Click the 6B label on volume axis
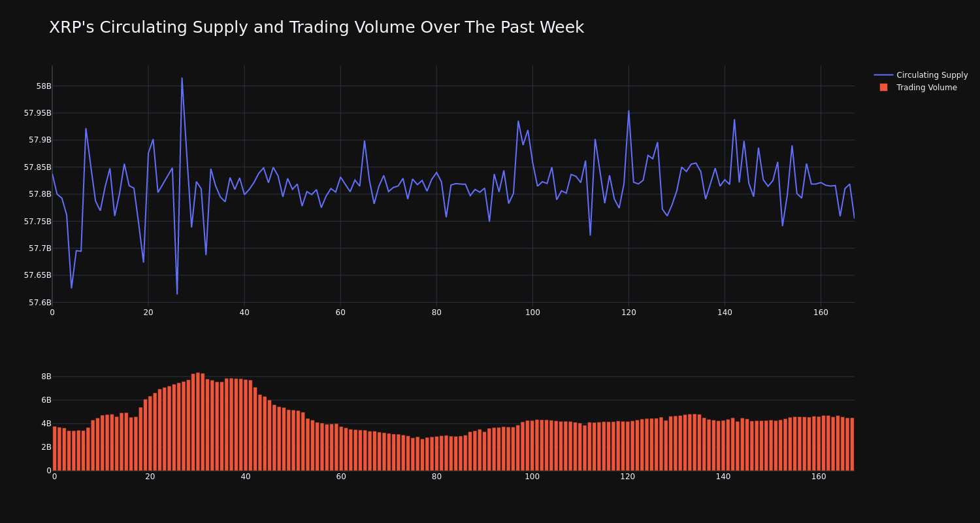Screen dimensions: 980x523 (46, 400)
